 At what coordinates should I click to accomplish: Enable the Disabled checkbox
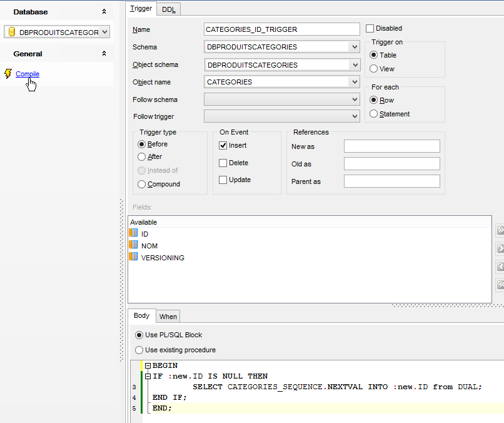370,28
